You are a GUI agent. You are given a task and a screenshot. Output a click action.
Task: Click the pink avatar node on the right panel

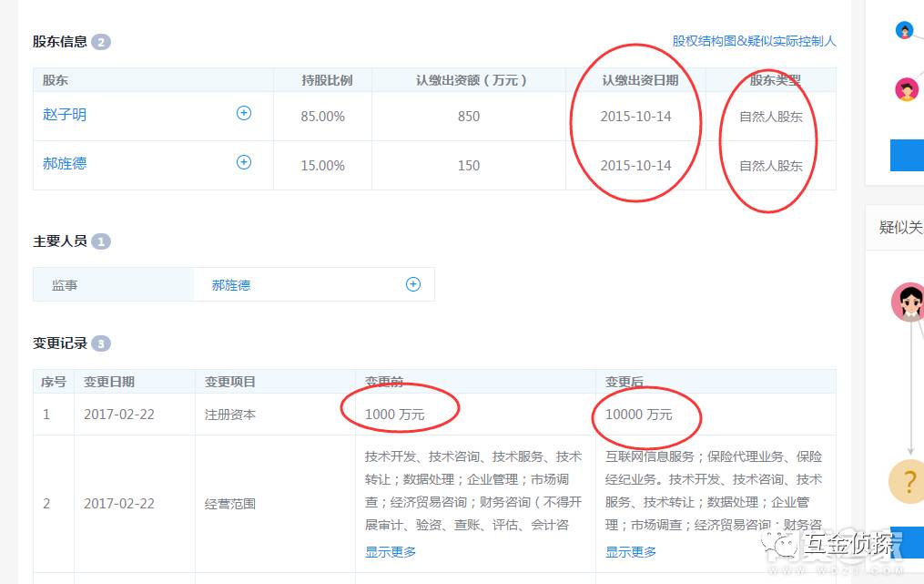pos(905,89)
